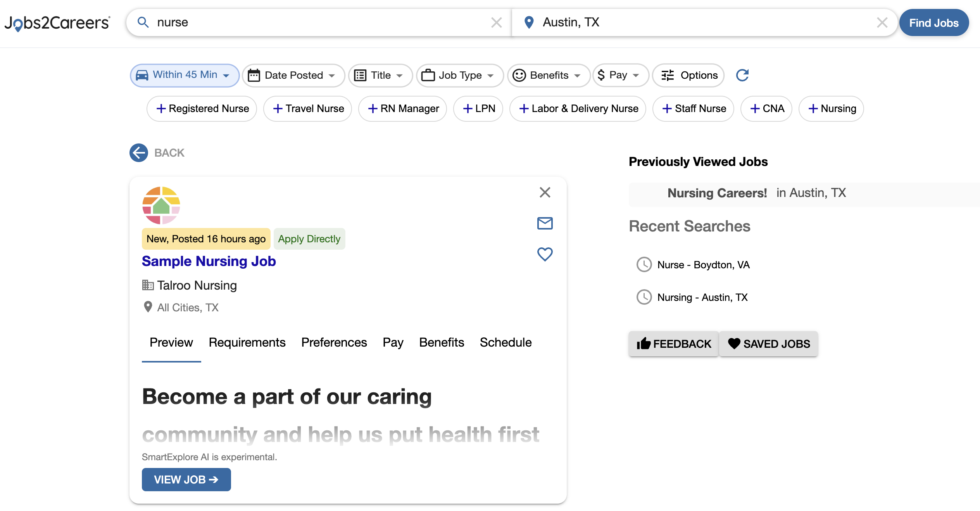Add the Travel Nurse filter chip

pos(307,109)
